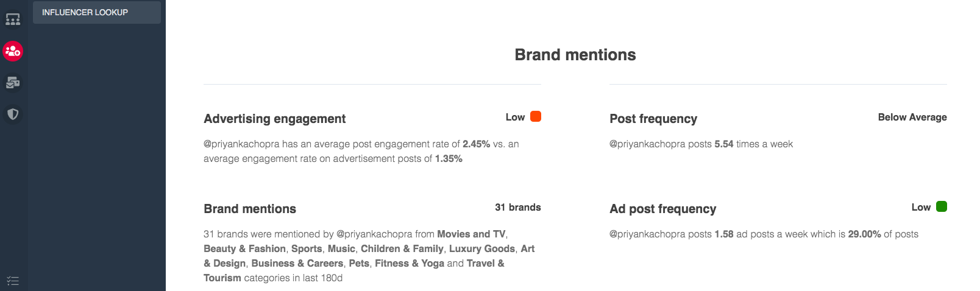The height and width of the screenshot is (291, 980).
Task: Click the '31 brands' count label
Action: (x=517, y=207)
